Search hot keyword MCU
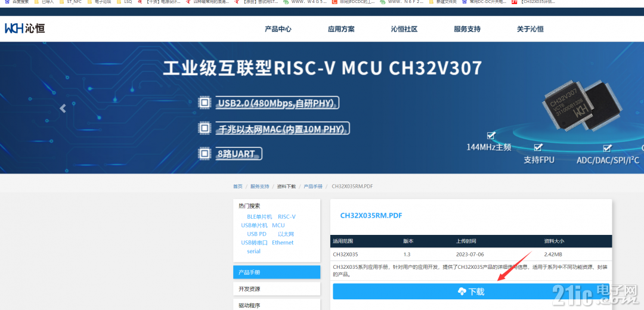Viewport: 644px width, 310px height. pos(278,225)
